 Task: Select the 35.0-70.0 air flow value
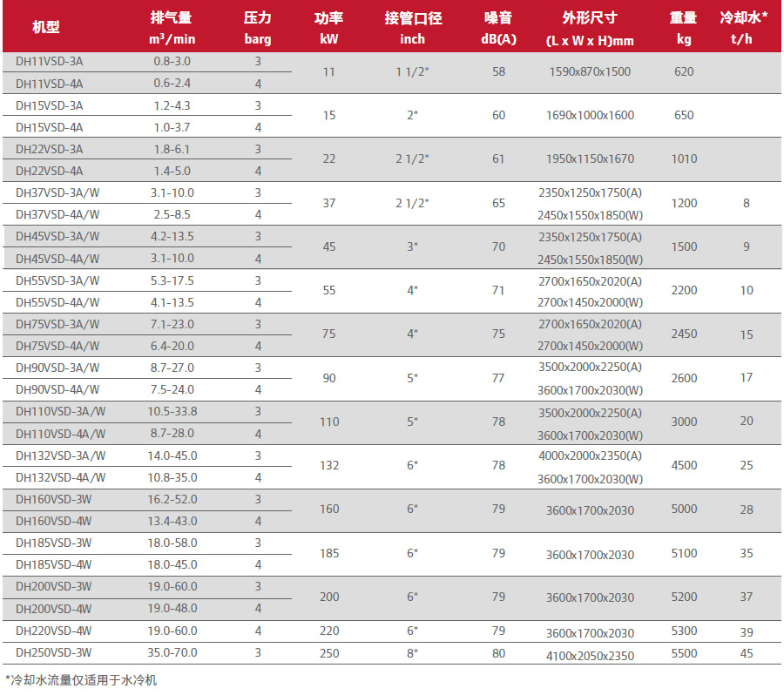[x=175, y=653]
